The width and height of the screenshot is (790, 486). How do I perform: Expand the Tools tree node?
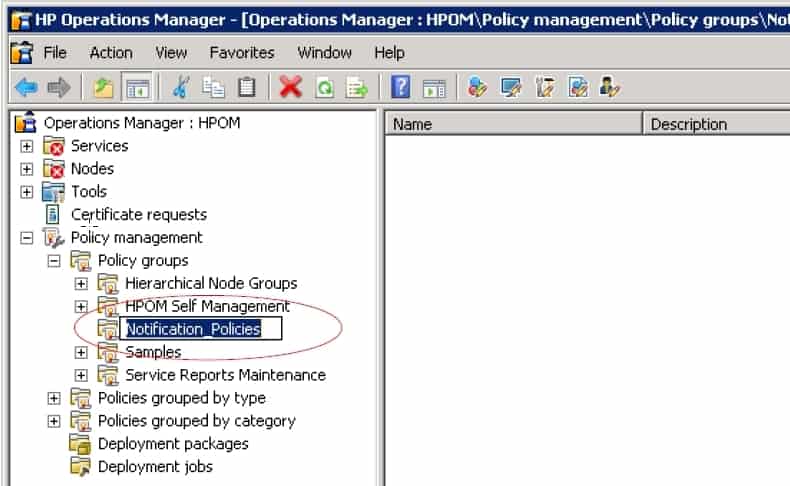(x=26, y=192)
